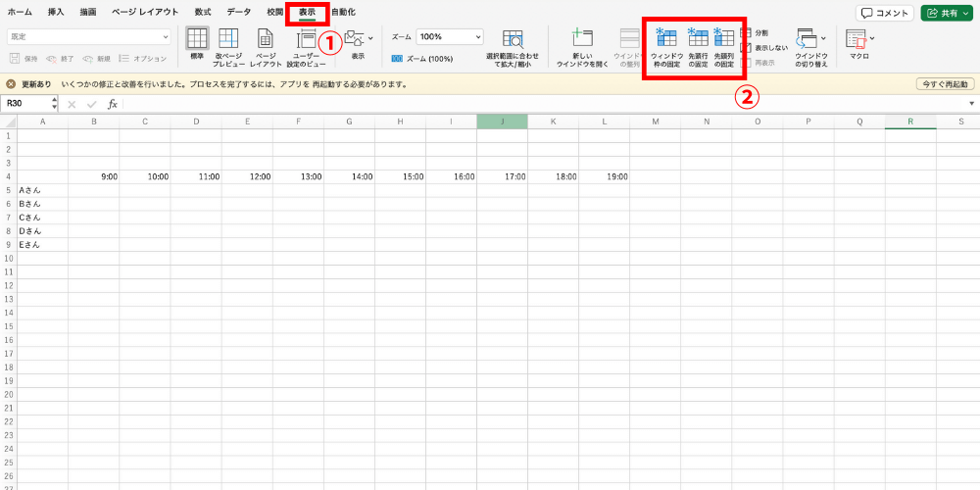Expand the formula bar chevron

click(971, 103)
